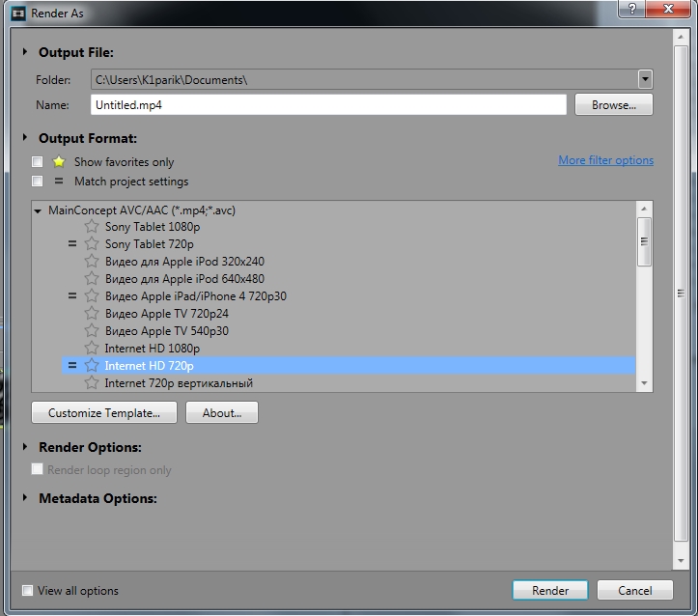Image resolution: width=698 pixels, height=616 pixels.
Task: Click dialog outer scrollbar down arrow
Action: pos(681,561)
